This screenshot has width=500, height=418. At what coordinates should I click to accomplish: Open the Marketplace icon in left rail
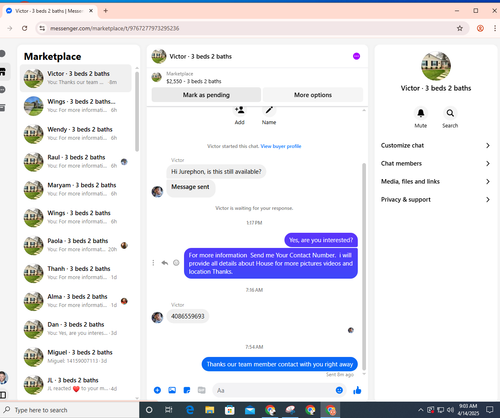tap(3, 71)
